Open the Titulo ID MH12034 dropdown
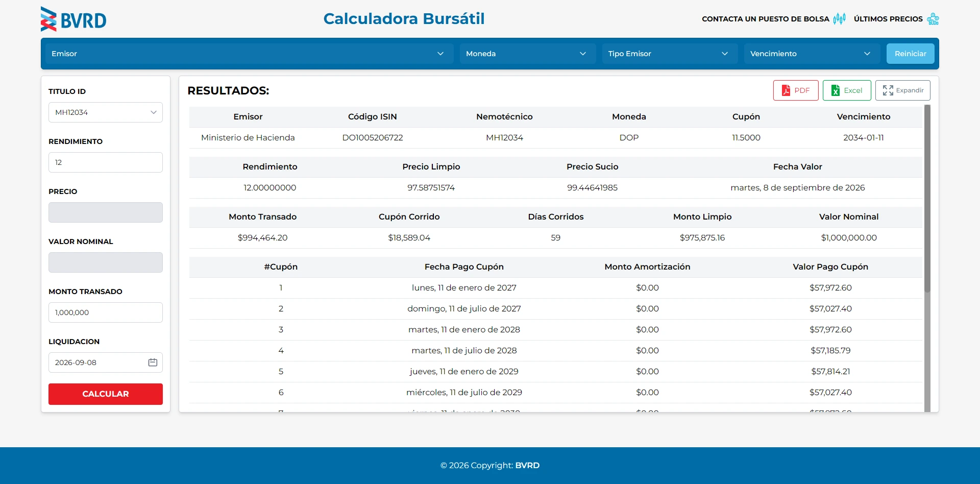Image resolution: width=980 pixels, height=484 pixels. (x=106, y=112)
